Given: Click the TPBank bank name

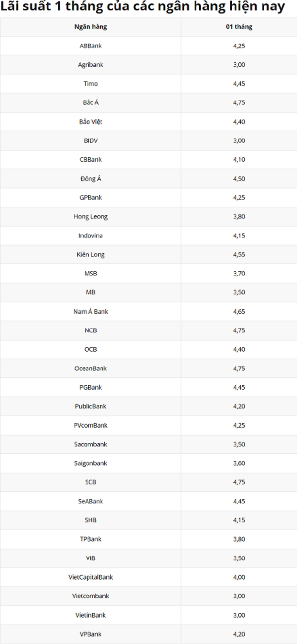Looking at the screenshot, I should (x=90, y=539).
